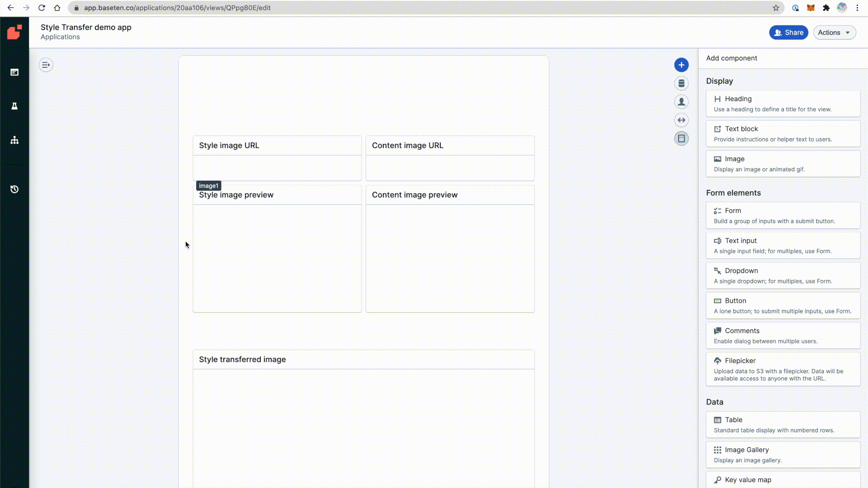Click the hierarchy worklets sidebar icon
The height and width of the screenshot is (488, 868).
(x=14, y=140)
